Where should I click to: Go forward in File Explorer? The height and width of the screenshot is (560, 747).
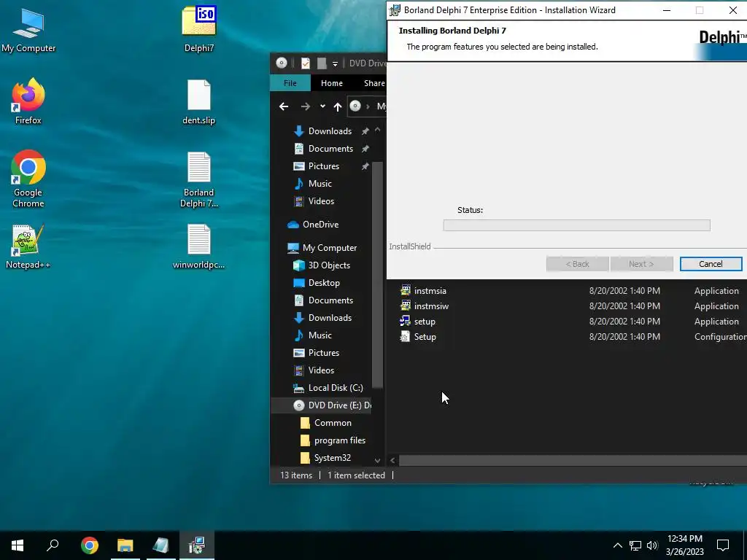tap(306, 106)
